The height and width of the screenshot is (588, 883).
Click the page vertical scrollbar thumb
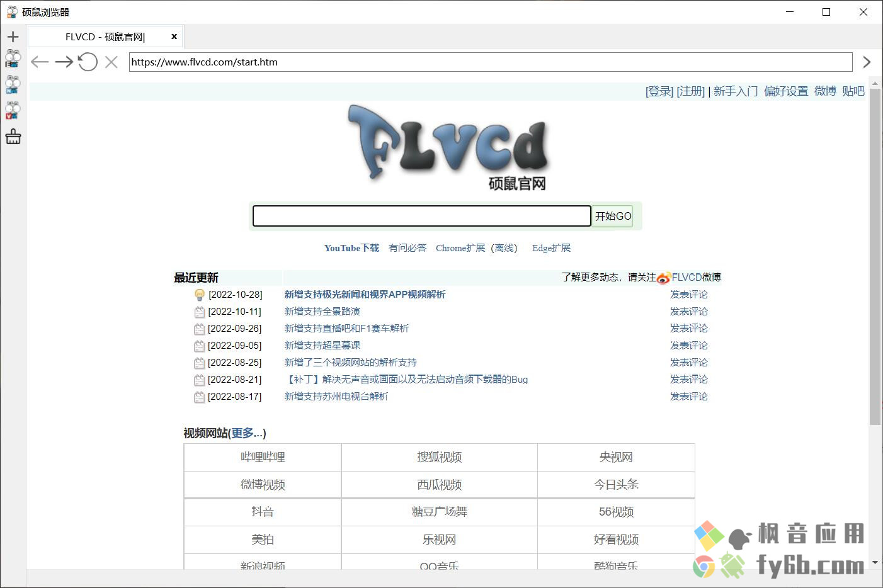[x=875, y=256]
